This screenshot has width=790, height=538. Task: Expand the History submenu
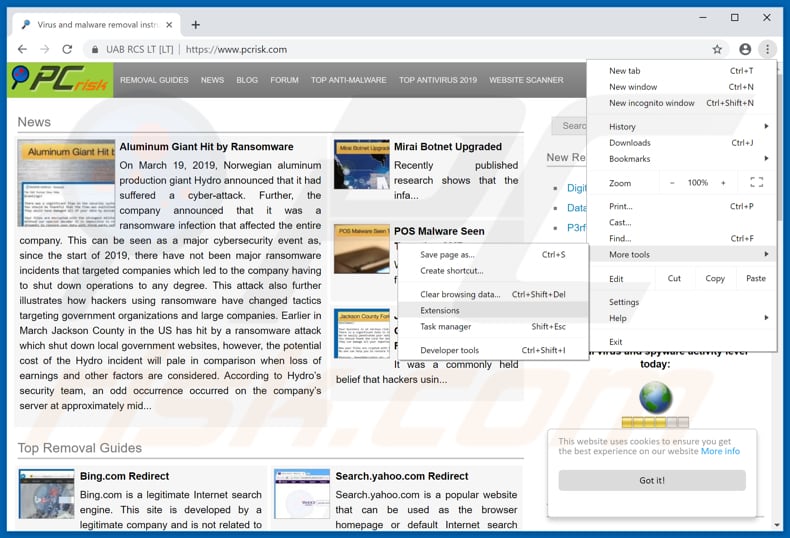(681, 127)
